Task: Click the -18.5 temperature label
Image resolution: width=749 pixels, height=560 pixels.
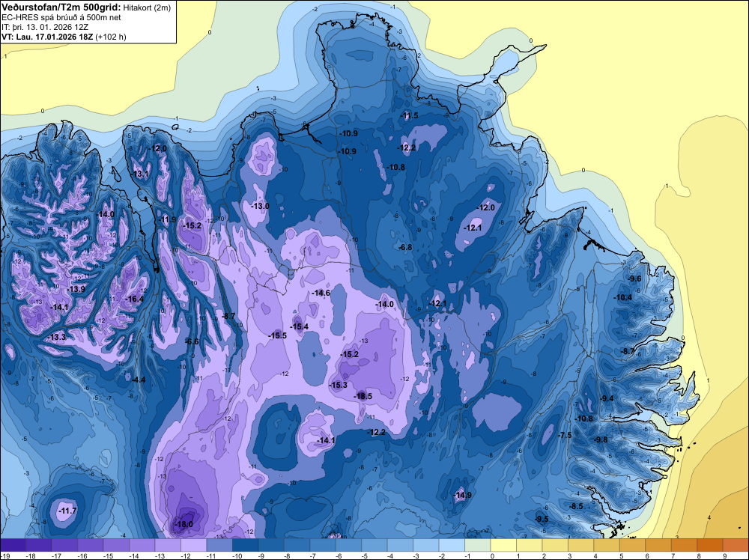Action: click(x=363, y=396)
